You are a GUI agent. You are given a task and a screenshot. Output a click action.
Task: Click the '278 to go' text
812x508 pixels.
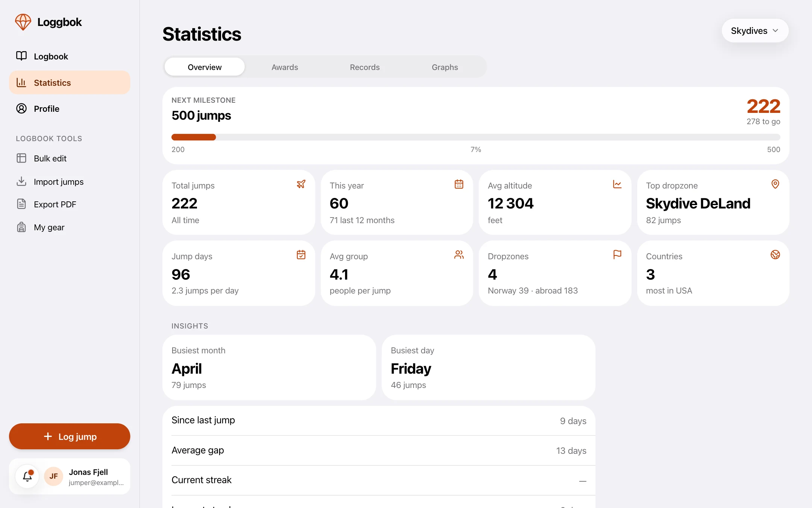coord(763,122)
